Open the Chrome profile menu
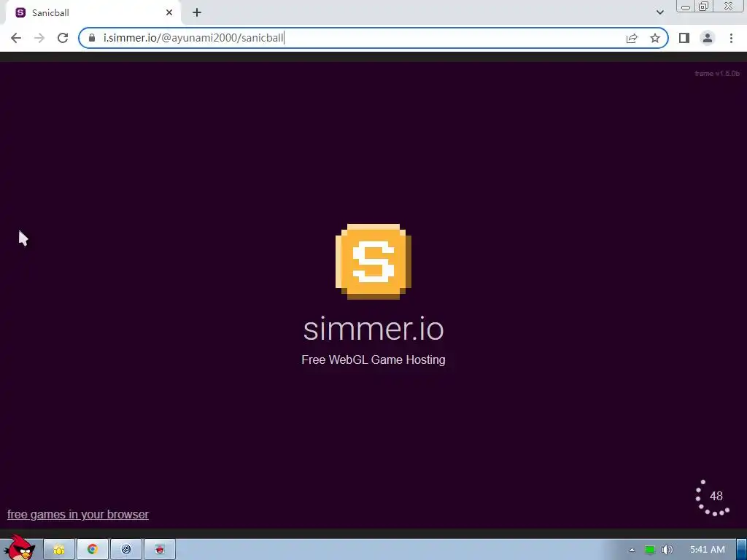 tap(708, 38)
